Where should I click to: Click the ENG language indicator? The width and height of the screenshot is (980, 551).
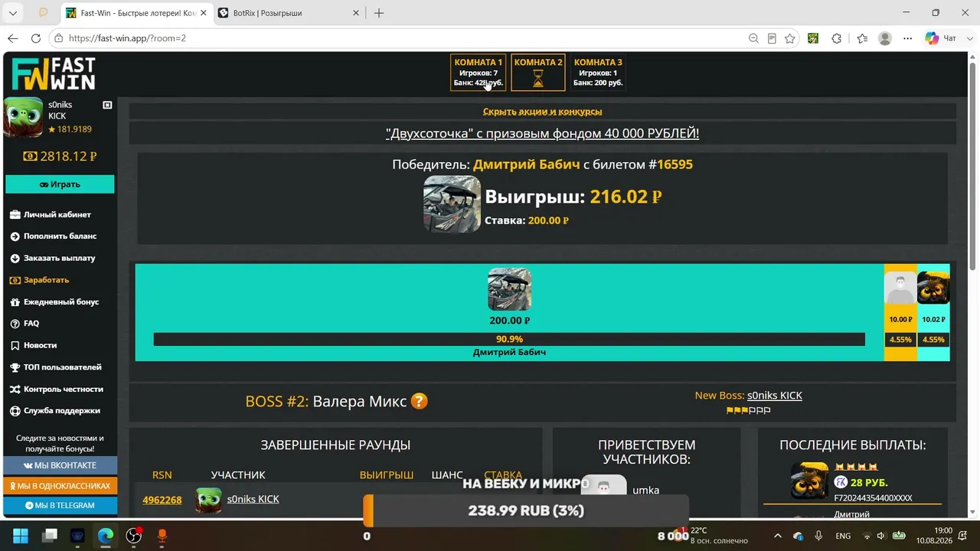click(843, 536)
